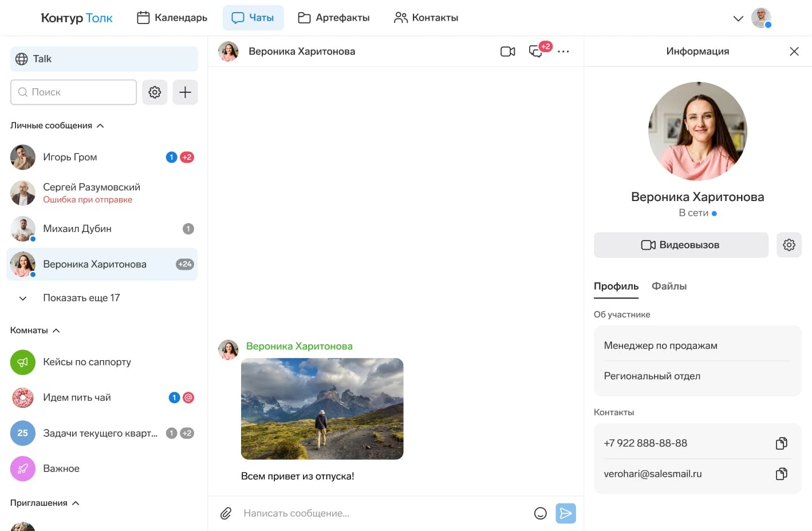812x531 pixels.
Task: Collapse the Личные сообщения section
Action: click(x=100, y=125)
